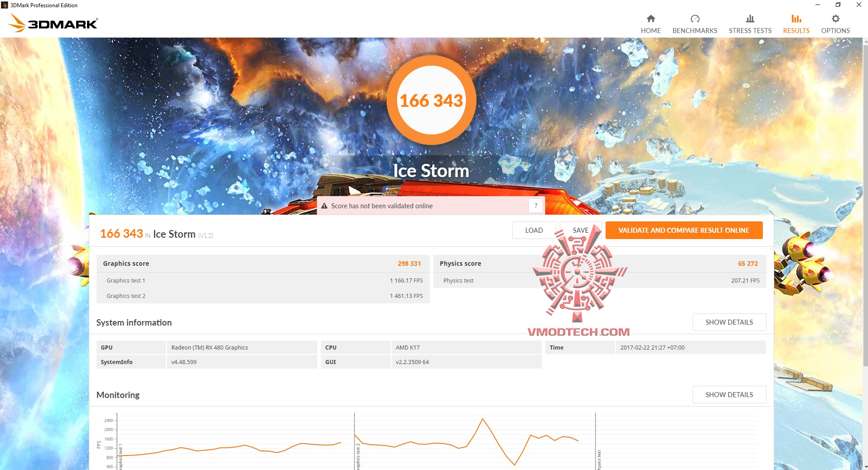
Task: Click the SAVE result button
Action: point(581,230)
